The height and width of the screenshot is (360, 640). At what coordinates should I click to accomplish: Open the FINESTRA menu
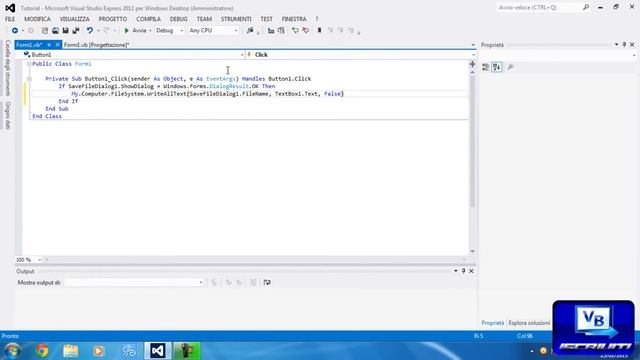click(294, 19)
